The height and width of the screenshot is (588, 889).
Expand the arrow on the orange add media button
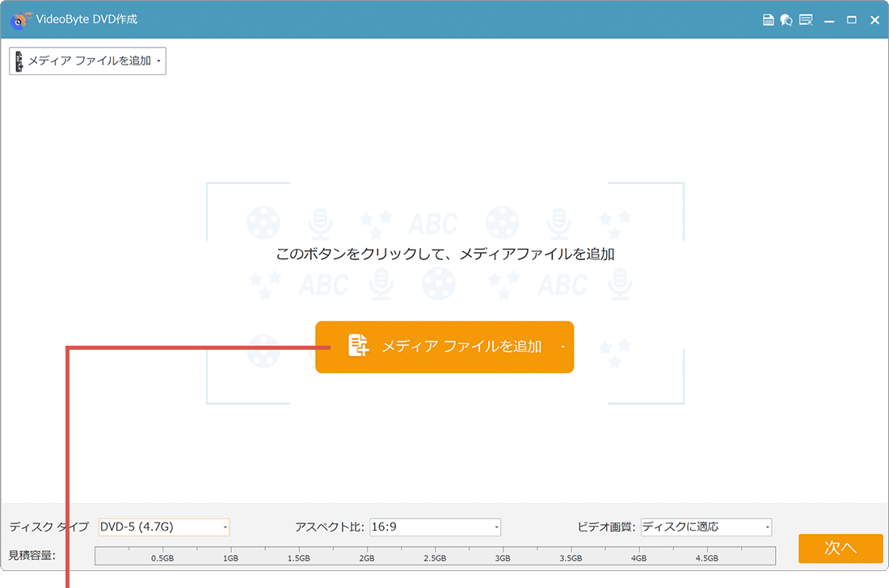coord(563,347)
